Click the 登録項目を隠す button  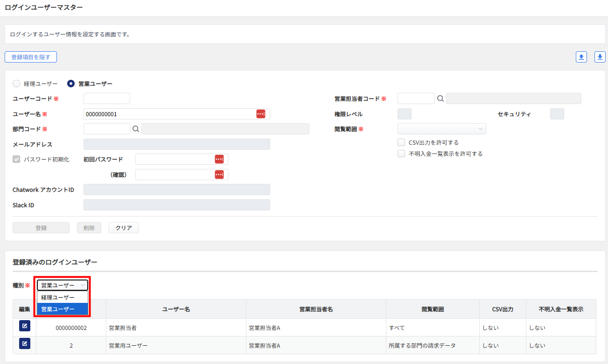(31, 57)
